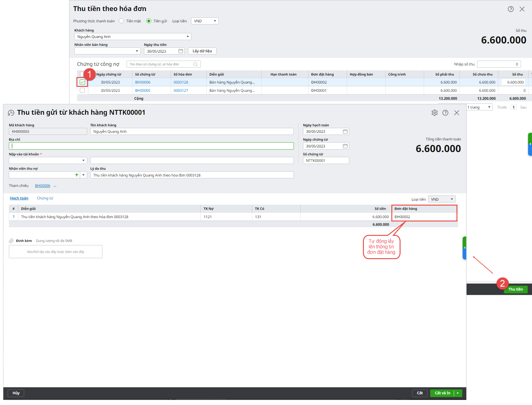Uncheck the BH00006 voucher row
The width and height of the screenshot is (532, 405).
82,82
